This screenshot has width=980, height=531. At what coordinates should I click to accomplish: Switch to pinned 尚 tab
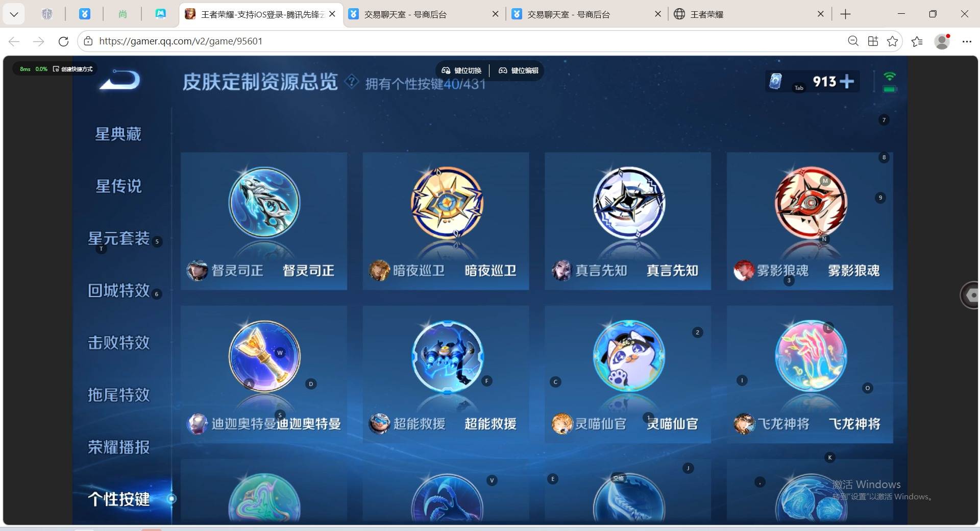click(x=122, y=14)
